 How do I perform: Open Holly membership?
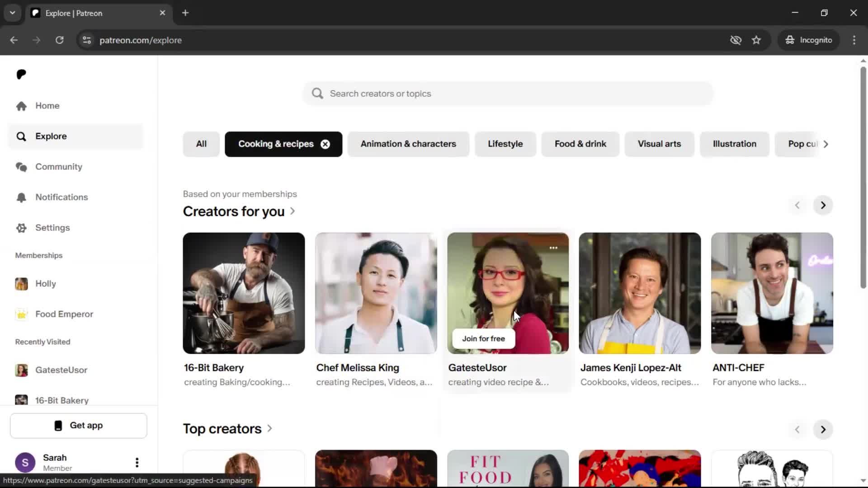(x=75, y=284)
